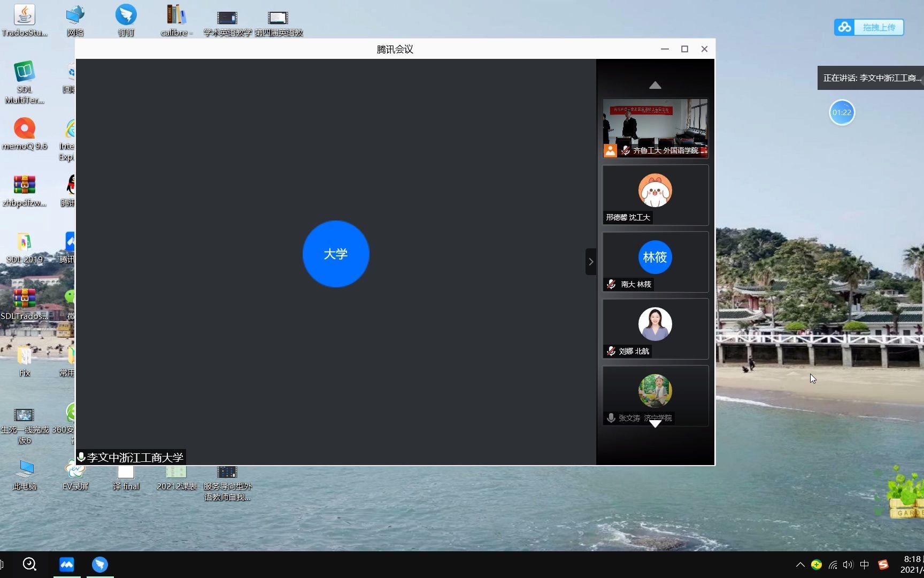Collapse the participant sidebar with the chevron
Viewport: 924px width, 578px height.
click(x=591, y=262)
